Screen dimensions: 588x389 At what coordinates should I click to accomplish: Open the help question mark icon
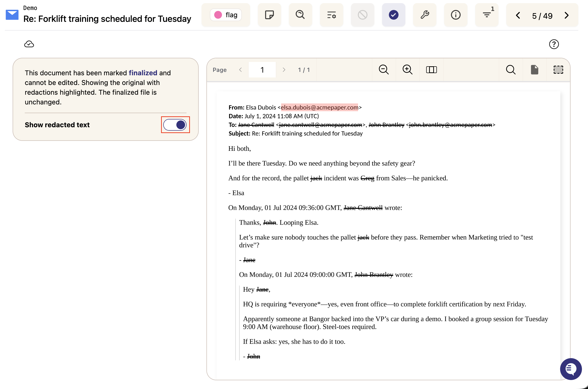[554, 44]
